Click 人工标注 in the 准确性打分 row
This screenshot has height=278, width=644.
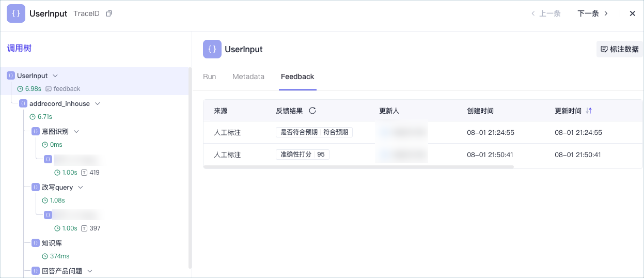[x=227, y=155]
